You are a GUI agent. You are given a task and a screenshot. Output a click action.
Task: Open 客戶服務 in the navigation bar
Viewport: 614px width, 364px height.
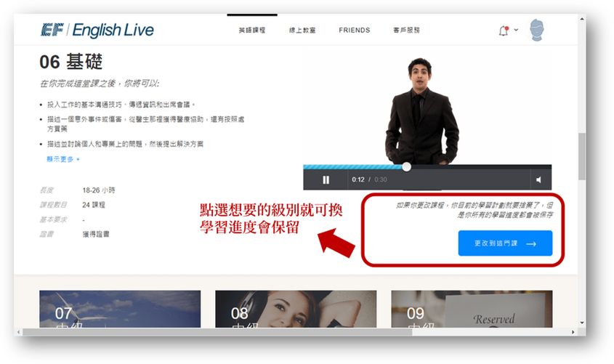[x=407, y=31]
